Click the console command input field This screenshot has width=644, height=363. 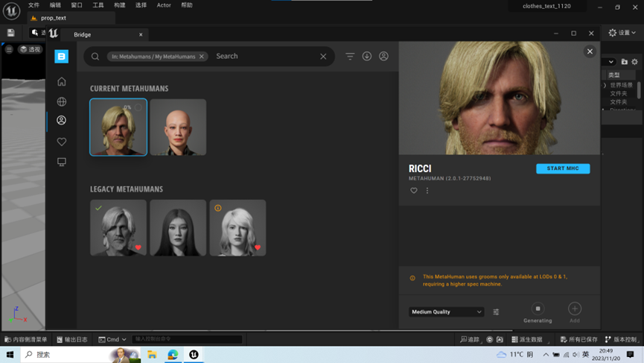click(x=187, y=339)
